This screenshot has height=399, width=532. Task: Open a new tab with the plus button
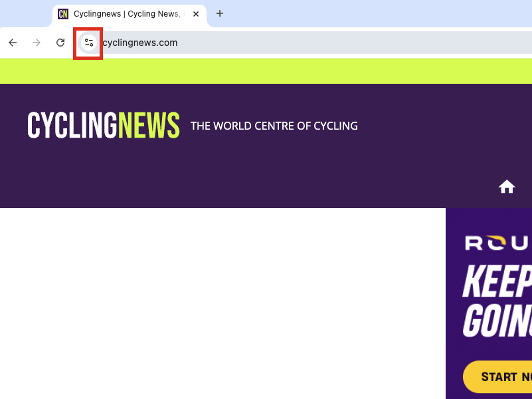pyautogui.click(x=220, y=13)
